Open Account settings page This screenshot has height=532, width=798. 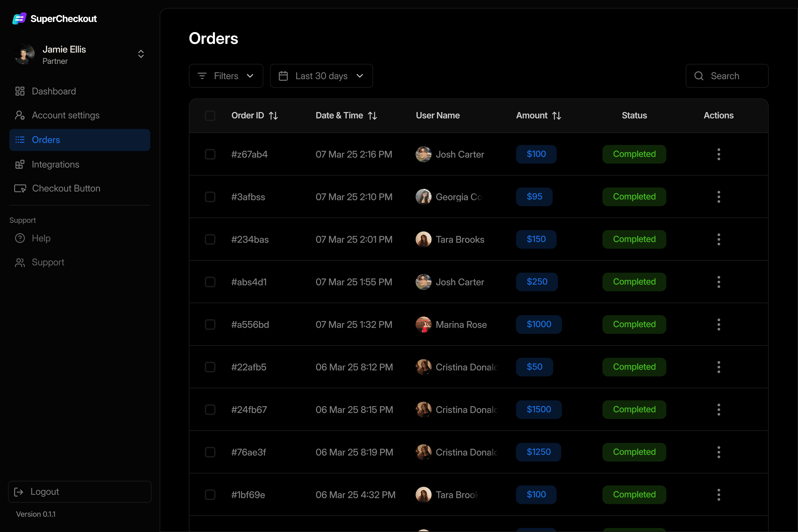(80, 115)
